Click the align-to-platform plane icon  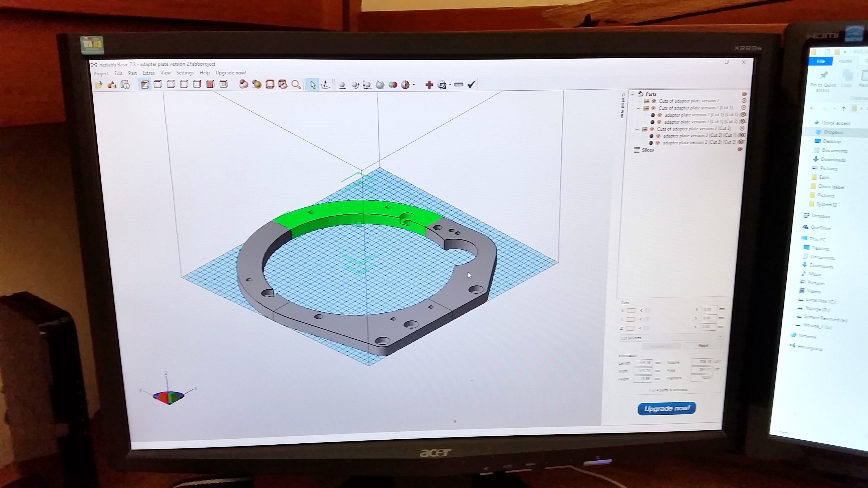[325, 85]
